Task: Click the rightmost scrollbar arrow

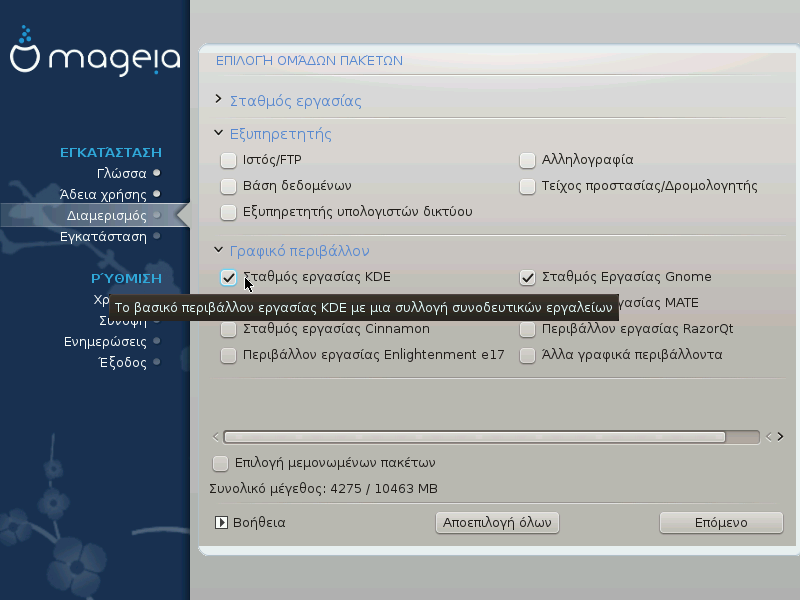Action: [780, 437]
